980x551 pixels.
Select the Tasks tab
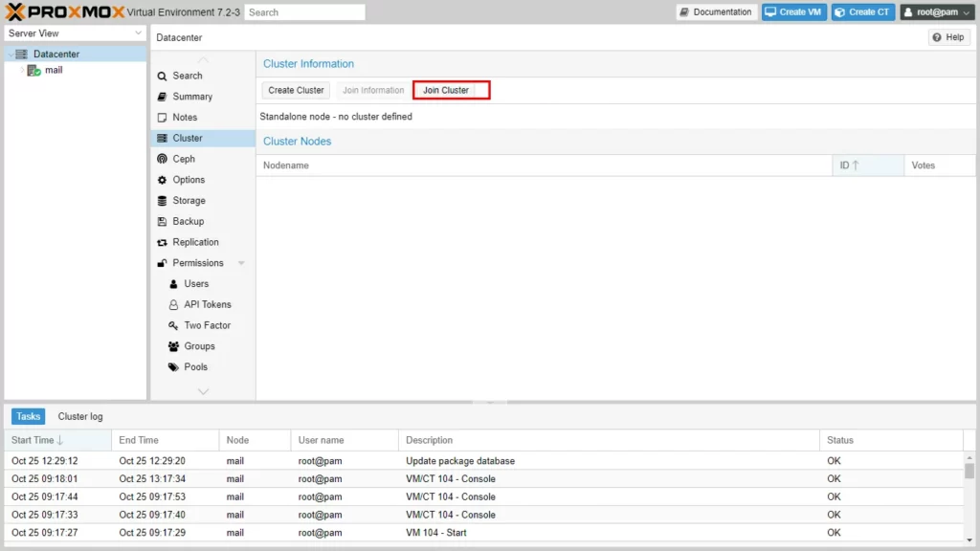point(29,417)
